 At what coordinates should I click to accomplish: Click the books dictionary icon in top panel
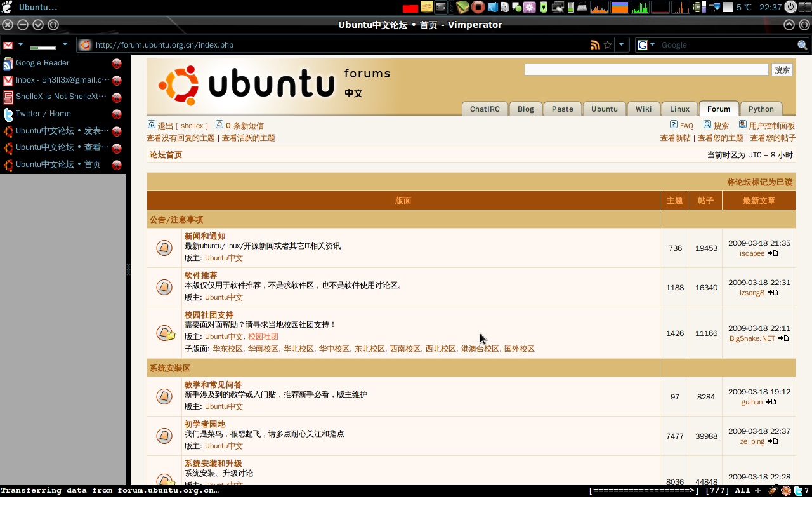click(463, 8)
